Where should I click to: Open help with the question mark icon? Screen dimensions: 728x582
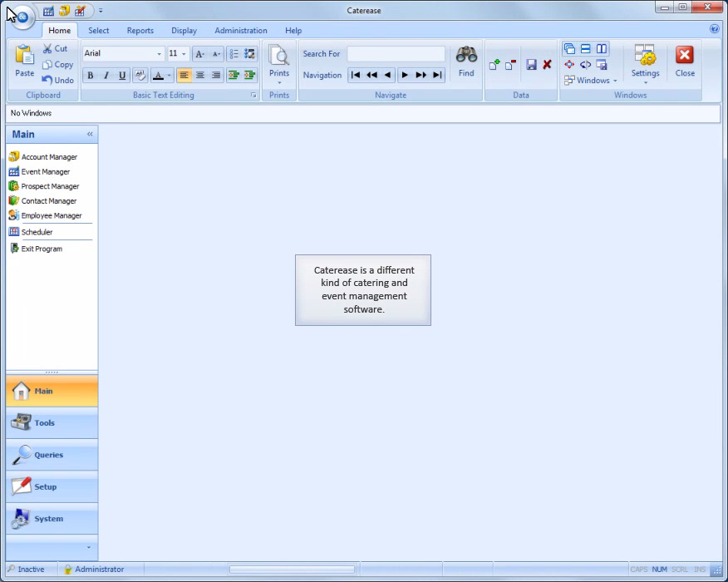[715, 29]
